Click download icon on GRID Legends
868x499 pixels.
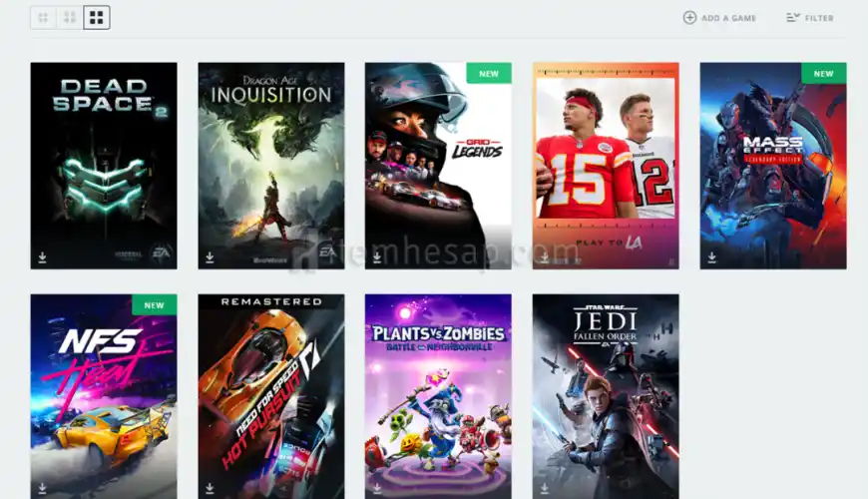(x=377, y=257)
